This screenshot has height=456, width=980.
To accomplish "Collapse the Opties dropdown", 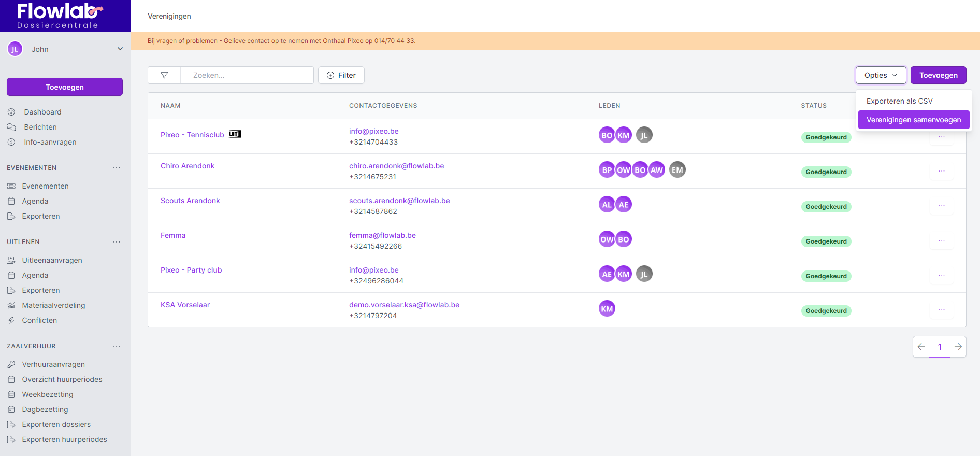I will pos(881,75).
